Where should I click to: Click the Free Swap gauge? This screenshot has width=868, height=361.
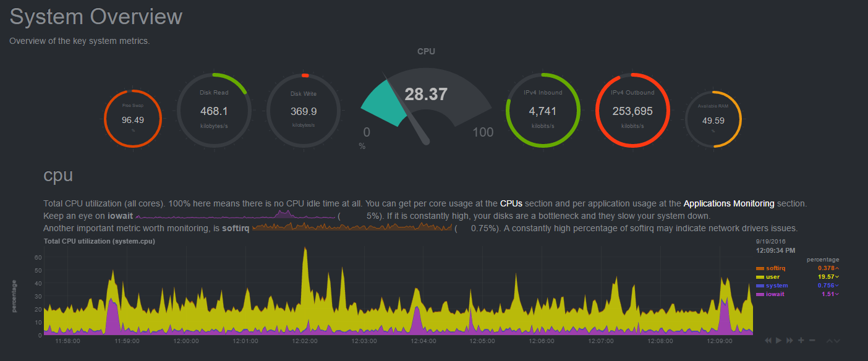pyautogui.click(x=133, y=119)
